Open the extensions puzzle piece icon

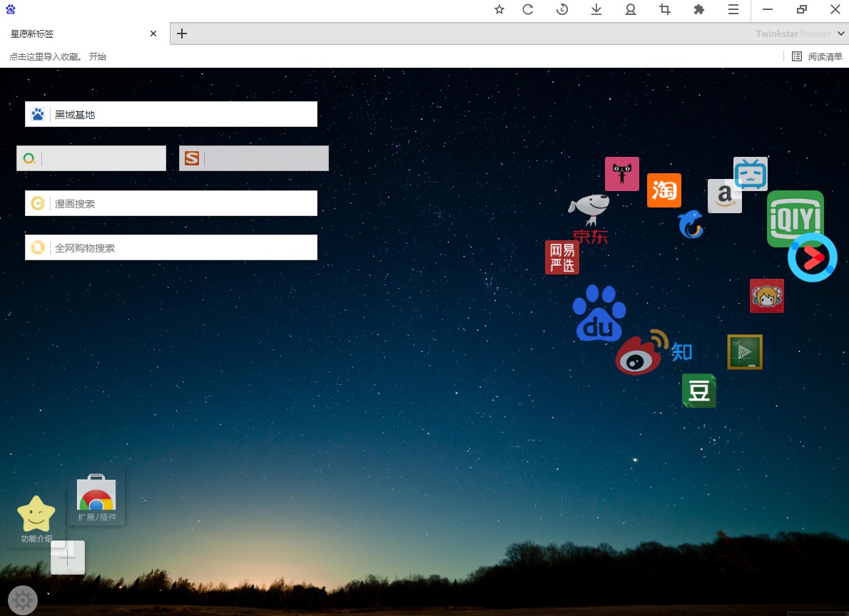699,9
